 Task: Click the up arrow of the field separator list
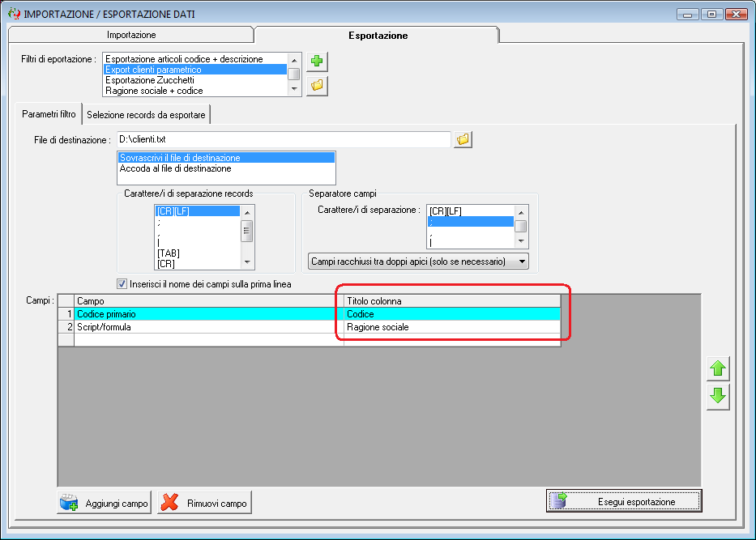[521, 212]
